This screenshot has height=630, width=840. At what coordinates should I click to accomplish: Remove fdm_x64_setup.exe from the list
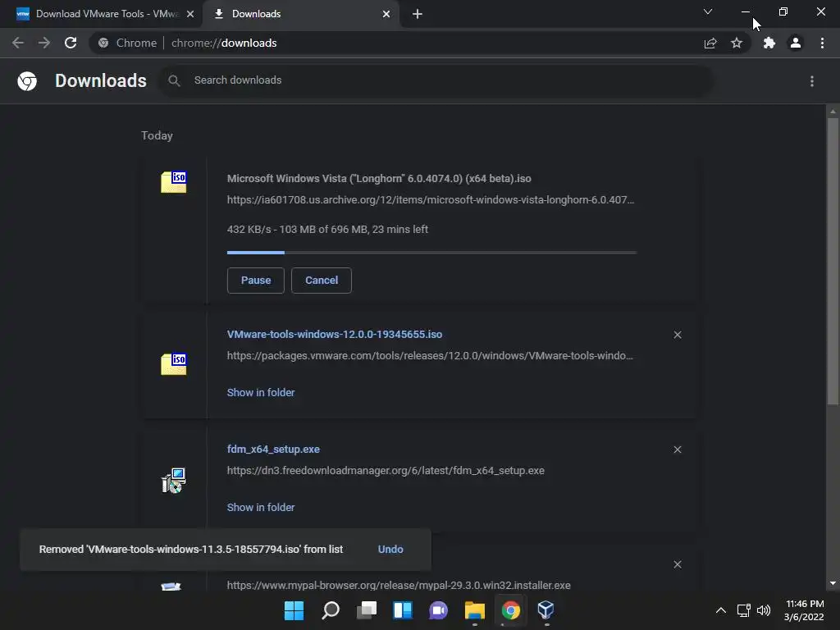(678, 450)
